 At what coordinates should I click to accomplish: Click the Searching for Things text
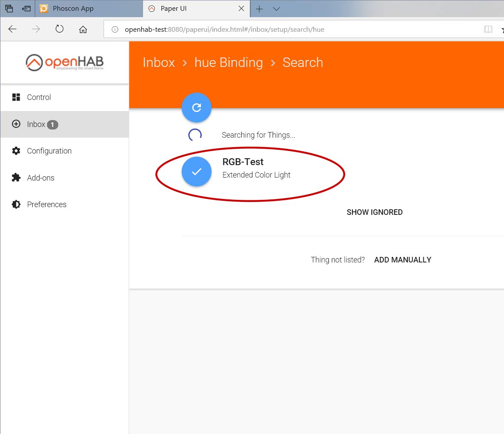[x=258, y=135]
